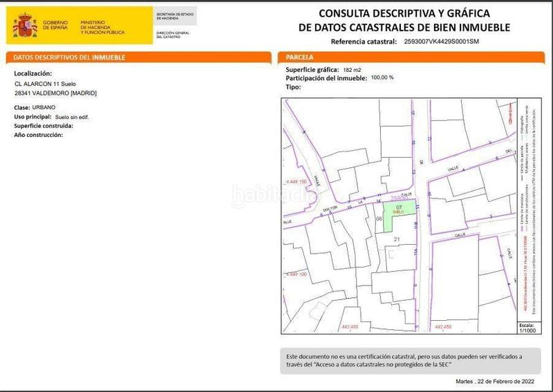Click the gray disclaimer box about catastral certification
The width and height of the screenshot is (553, 392).
pyautogui.click(x=410, y=360)
